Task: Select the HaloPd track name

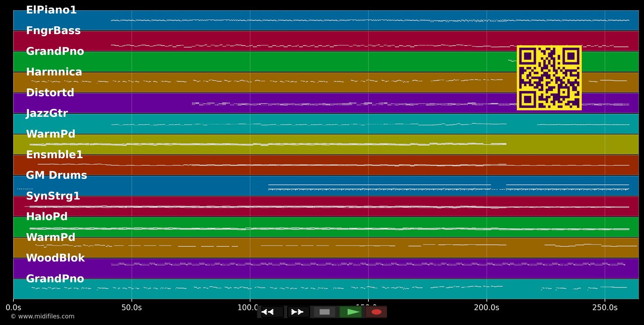Action: (47, 216)
